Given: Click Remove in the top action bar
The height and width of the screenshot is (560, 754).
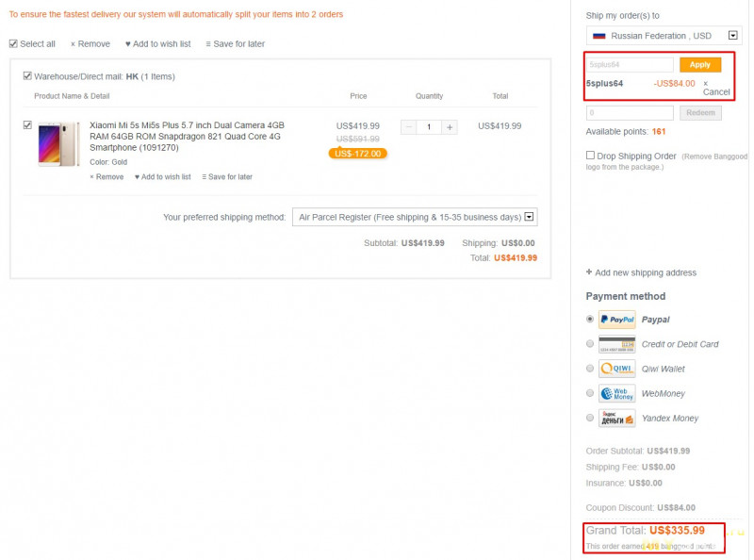Looking at the screenshot, I should [90, 43].
